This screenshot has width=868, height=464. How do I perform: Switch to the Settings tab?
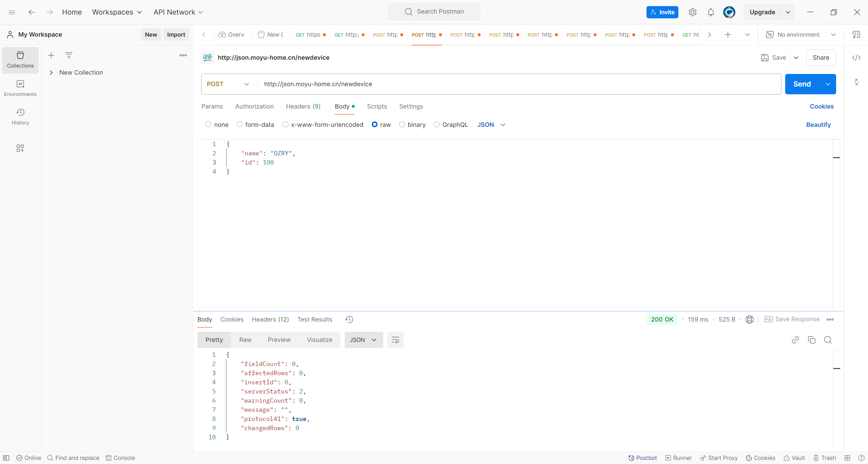click(x=411, y=107)
